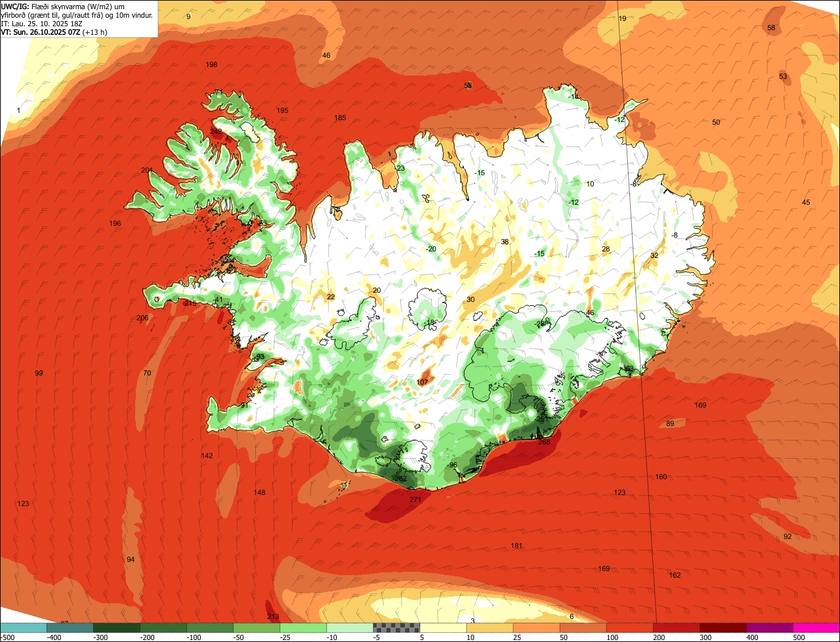Screen dimensions: 840x642
Task: Select the map value '162' in the southeast ocean
Action: [675, 575]
